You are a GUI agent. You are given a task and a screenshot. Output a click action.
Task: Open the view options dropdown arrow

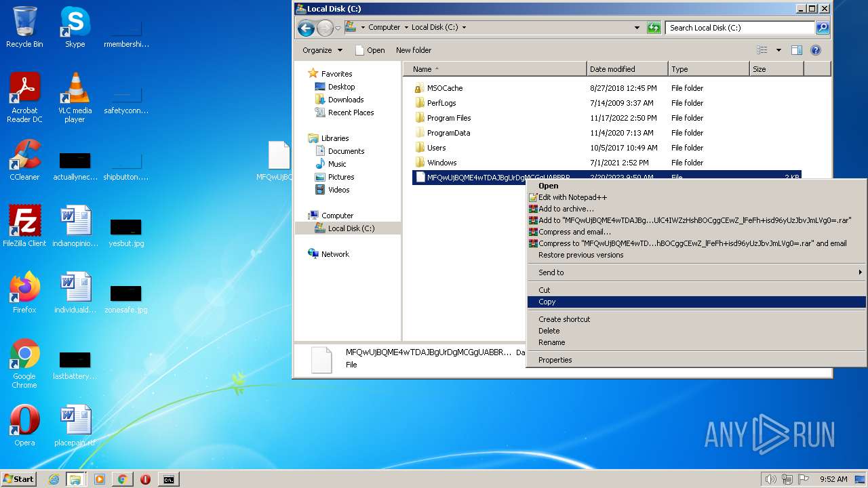(778, 50)
